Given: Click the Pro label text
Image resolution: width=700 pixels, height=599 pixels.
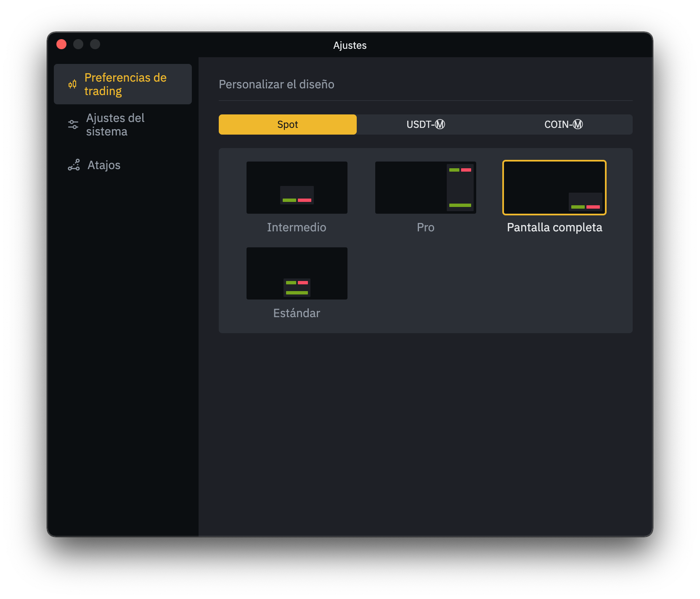Looking at the screenshot, I should 426,227.
